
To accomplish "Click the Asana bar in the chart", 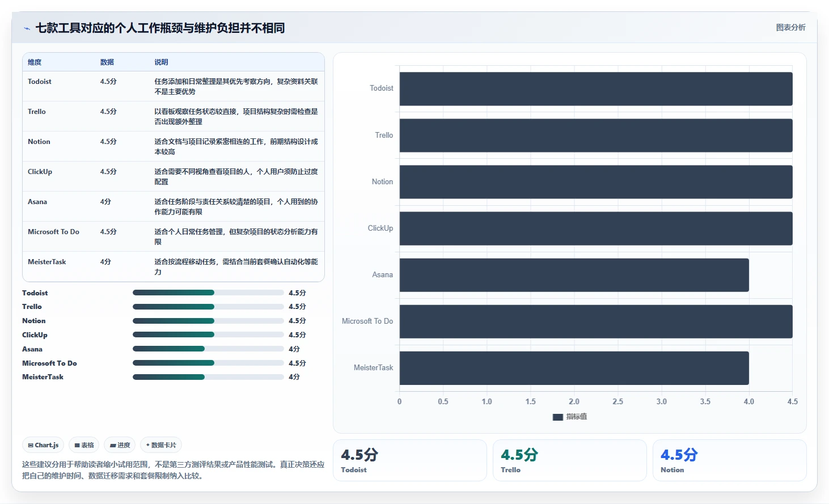I will 574,275.
